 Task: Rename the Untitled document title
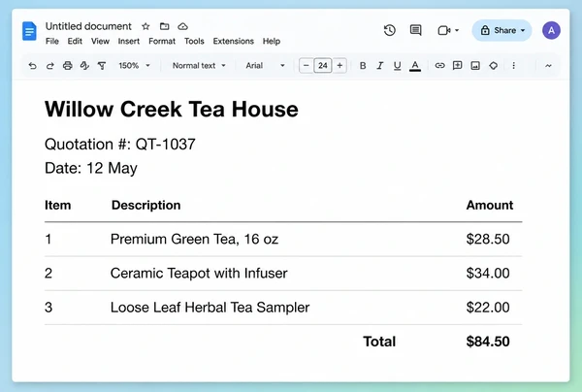click(x=88, y=26)
